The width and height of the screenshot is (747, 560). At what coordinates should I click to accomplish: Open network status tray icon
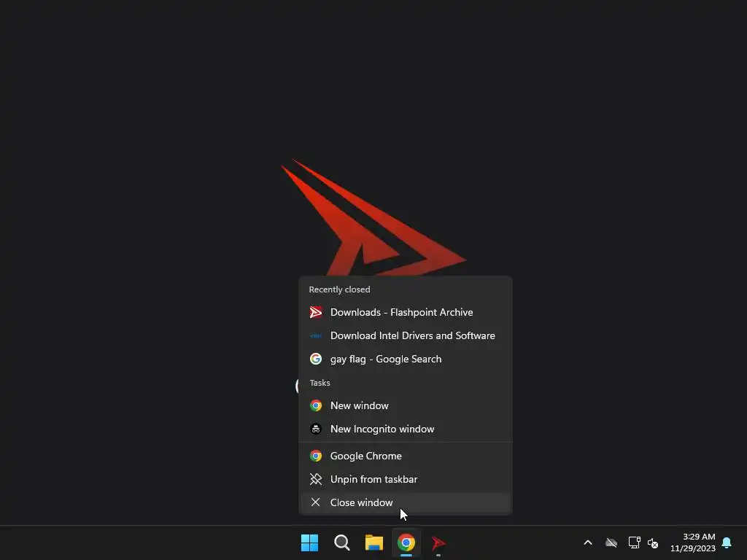634,542
